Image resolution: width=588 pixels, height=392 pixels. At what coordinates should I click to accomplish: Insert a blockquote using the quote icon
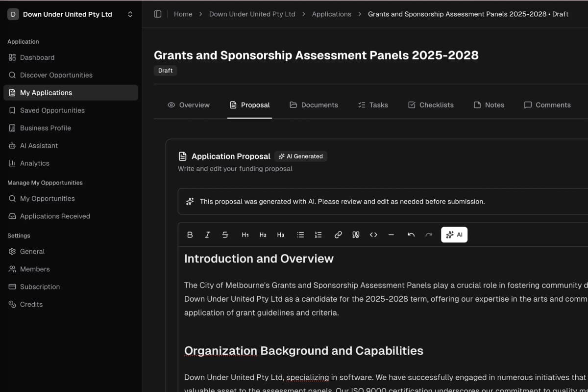tap(356, 235)
